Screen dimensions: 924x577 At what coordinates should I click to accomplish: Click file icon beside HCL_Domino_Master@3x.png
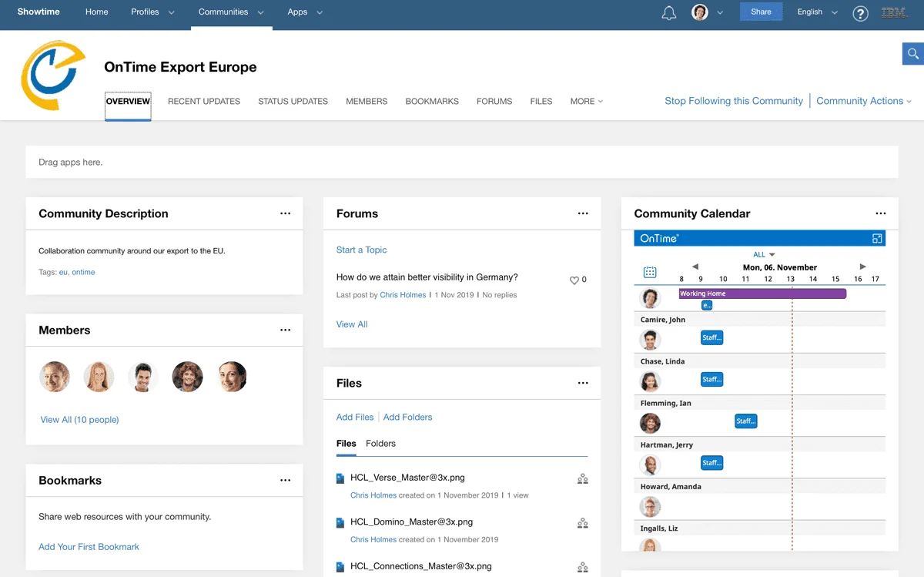[x=340, y=523]
